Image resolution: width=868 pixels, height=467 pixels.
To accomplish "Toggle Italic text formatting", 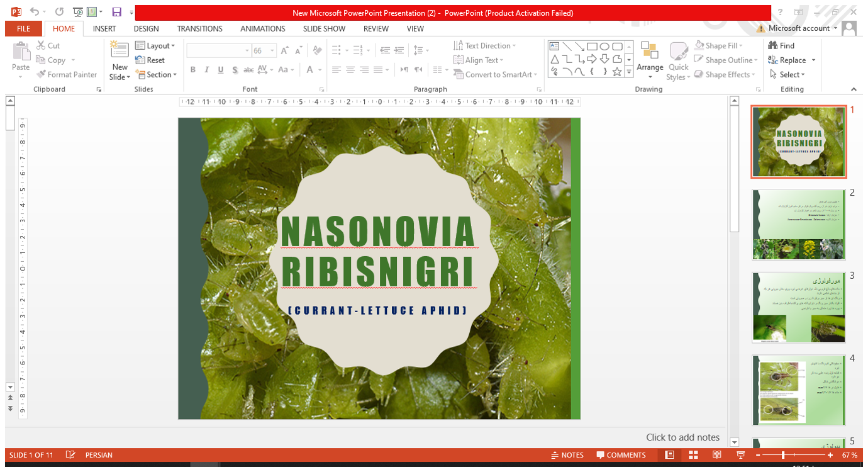I will [207, 70].
